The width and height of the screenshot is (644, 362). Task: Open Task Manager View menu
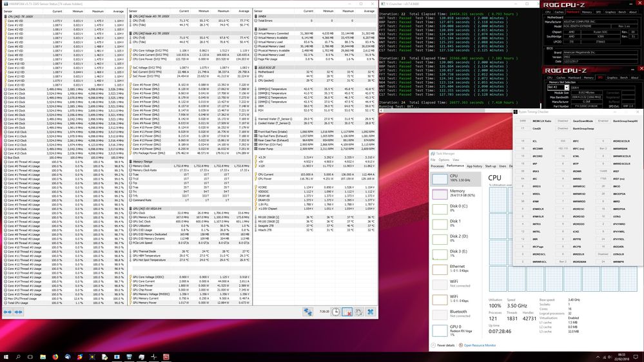(456, 160)
